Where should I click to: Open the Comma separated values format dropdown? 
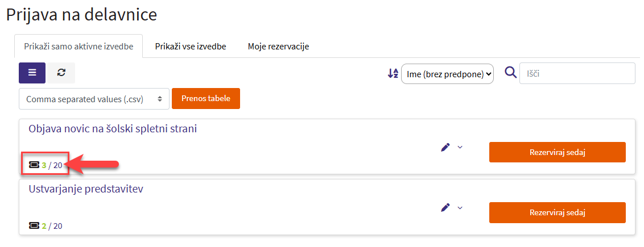pos(94,99)
